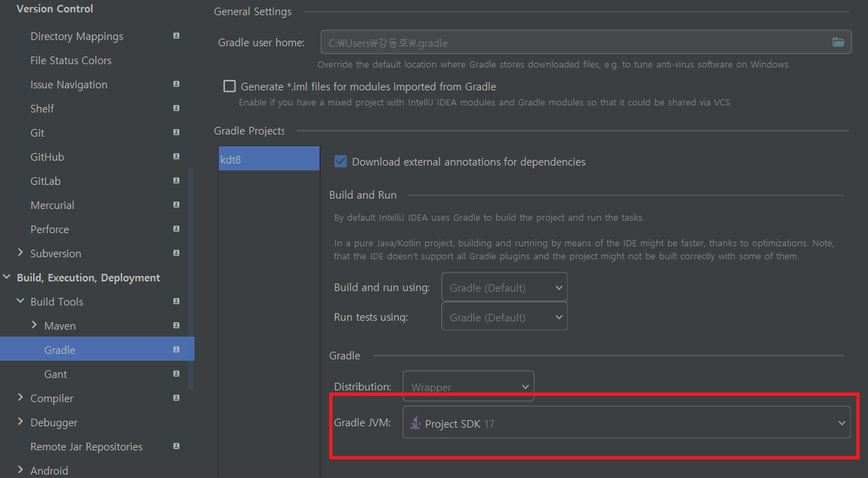
Task: Open File Status Colors settings
Action: (71, 61)
